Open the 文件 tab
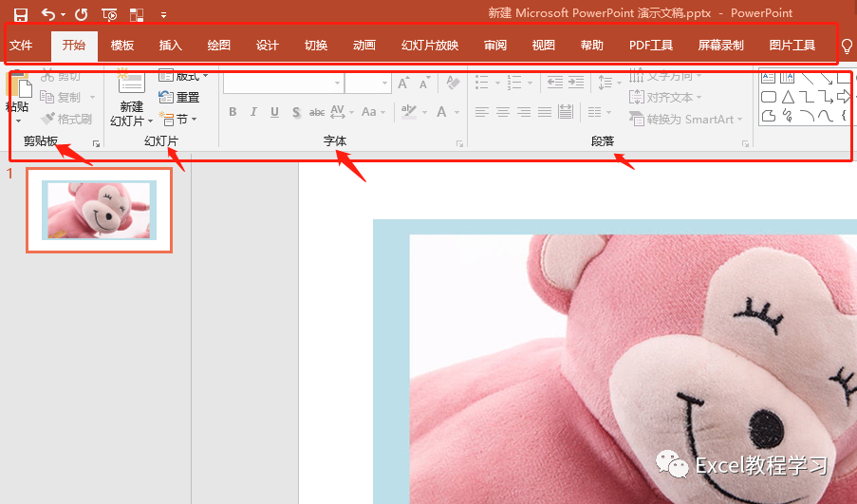857x504 pixels. tap(21, 46)
